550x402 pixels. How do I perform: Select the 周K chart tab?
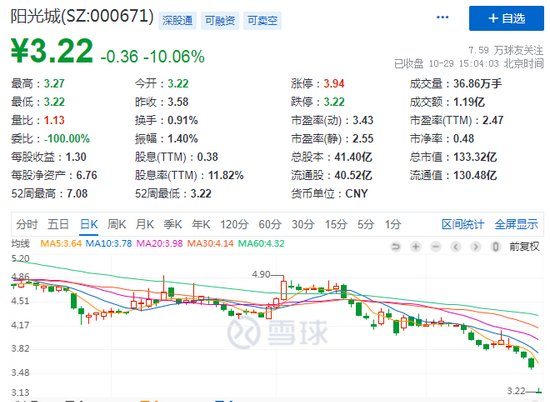coord(117,224)
